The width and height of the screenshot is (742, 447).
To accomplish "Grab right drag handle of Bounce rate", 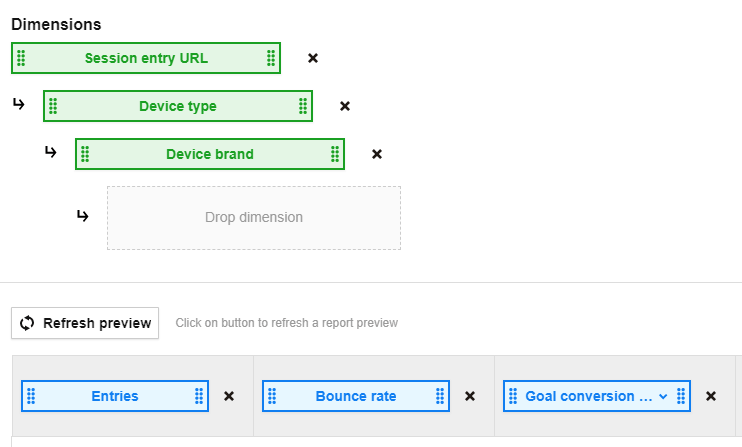I will (440, 396).
